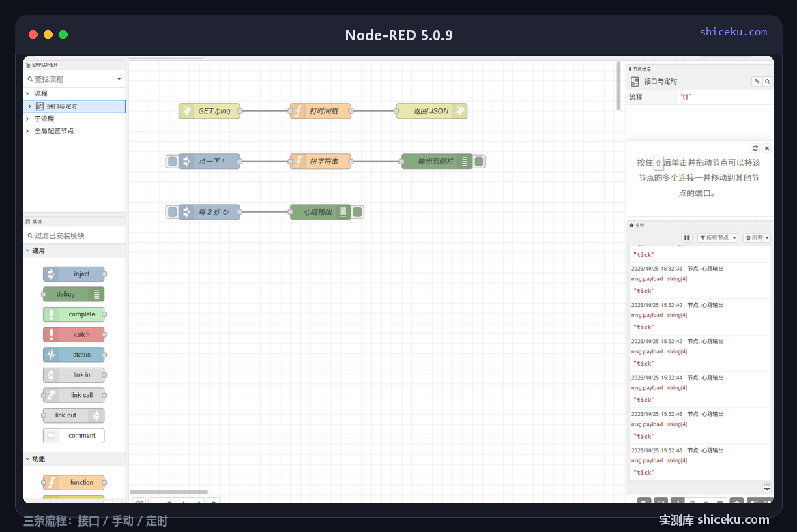Select the 拼字符串 function node
797x532 pixels.
[320, 161]
